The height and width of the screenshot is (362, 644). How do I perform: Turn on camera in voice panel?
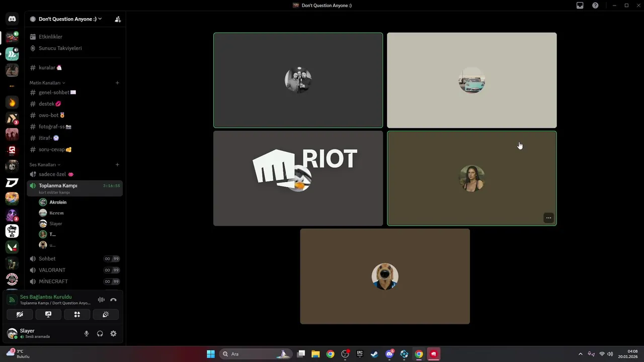[x=20, y=314]
